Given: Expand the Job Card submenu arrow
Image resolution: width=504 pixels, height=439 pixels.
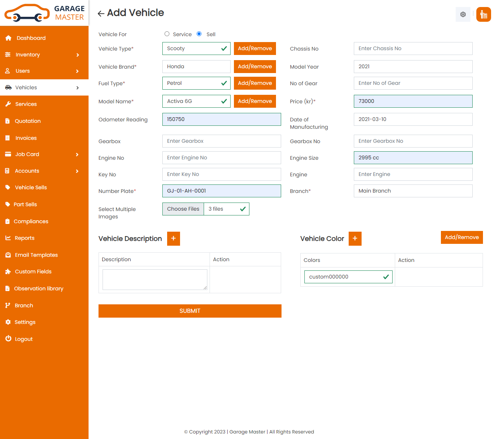Looking at the screenshot, I should (77, 155).
